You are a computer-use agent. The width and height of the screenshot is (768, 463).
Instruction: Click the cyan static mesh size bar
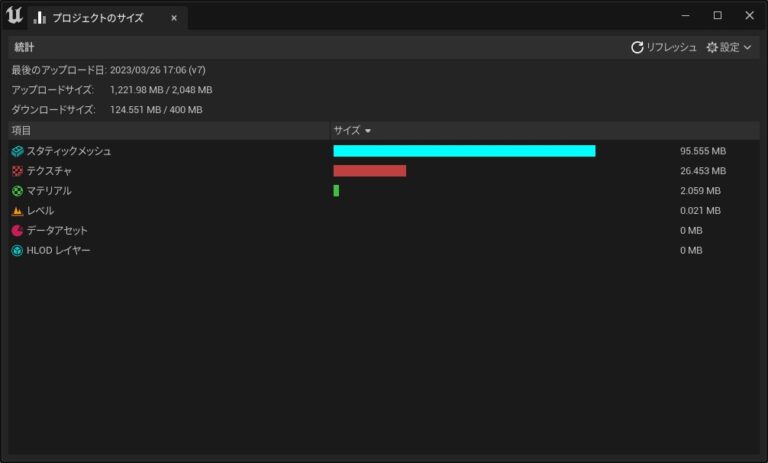point(464,151)
